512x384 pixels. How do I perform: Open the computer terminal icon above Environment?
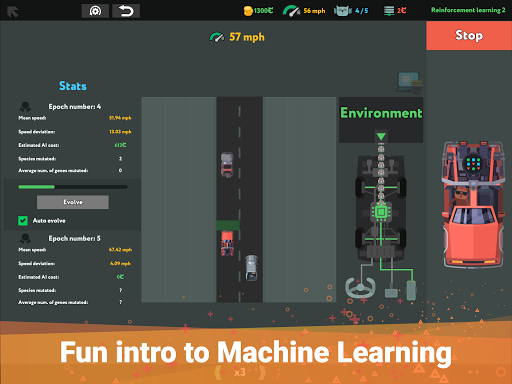[409, 82]
